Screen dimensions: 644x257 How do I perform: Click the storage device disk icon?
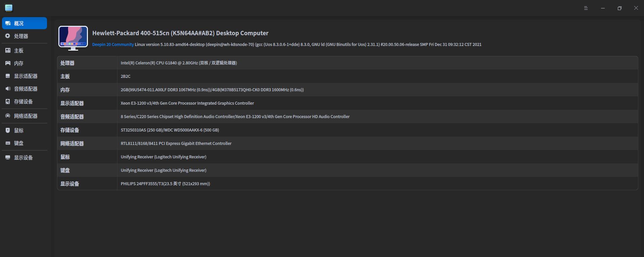pos(8,101)
